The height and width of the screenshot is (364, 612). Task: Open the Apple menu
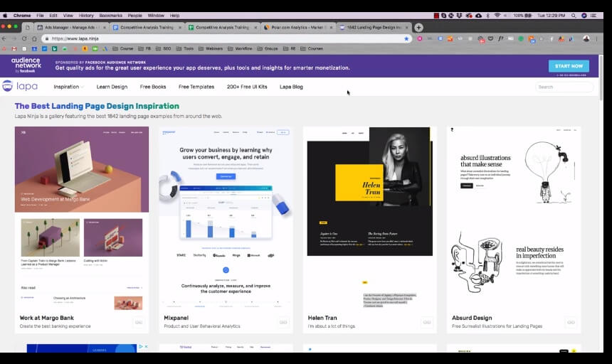pyautogui.click(x=5, y=16)
